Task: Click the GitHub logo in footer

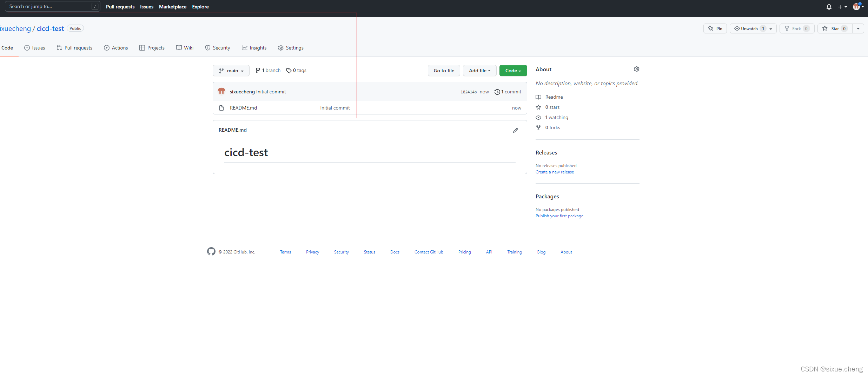Action: [211, 251]
